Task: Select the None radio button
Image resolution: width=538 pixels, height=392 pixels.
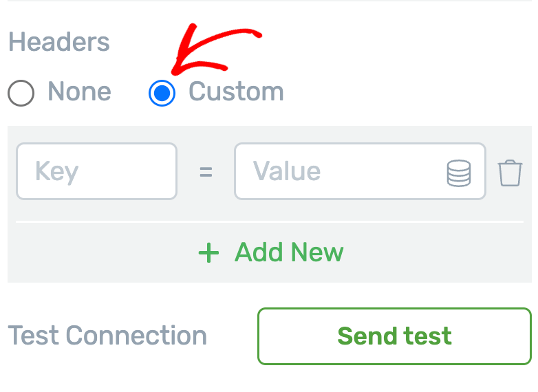Action: pos(21,93)
